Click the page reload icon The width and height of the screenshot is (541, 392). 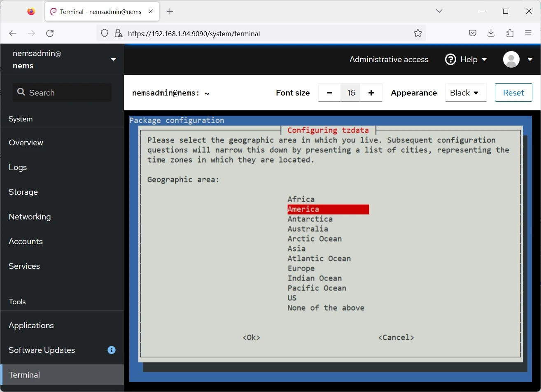point(50,33)
